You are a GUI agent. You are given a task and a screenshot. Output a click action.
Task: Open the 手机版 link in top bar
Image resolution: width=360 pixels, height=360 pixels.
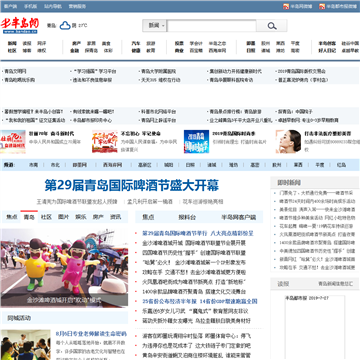pos(31,6)
